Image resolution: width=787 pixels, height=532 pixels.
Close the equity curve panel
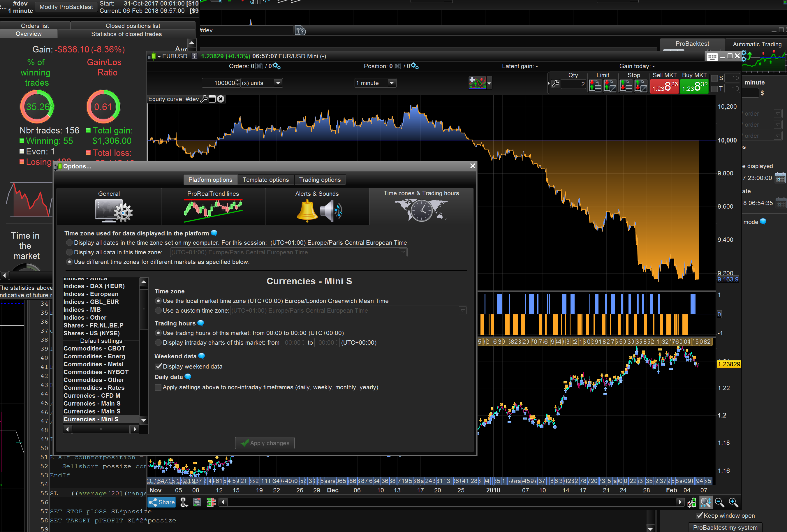[x=221, y=99]
